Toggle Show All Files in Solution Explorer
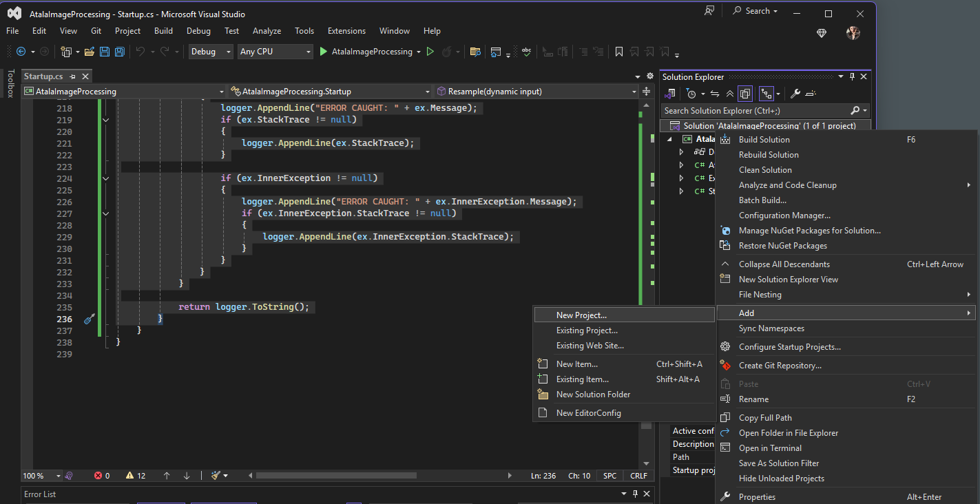The image size is (980, 504). tap(745, 94)
